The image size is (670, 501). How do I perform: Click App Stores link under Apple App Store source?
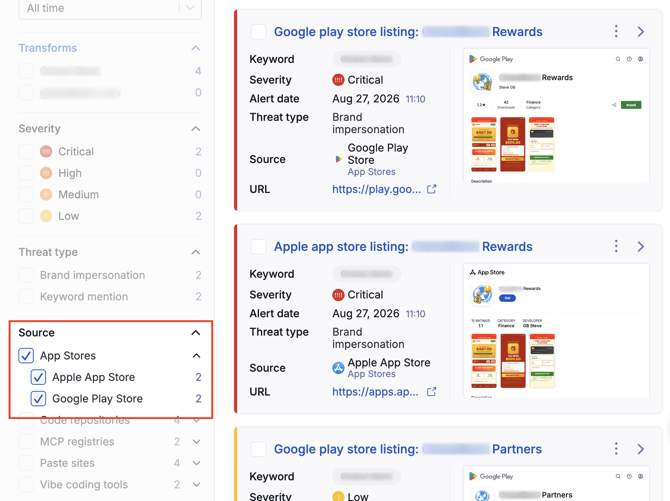[x=371, y=374]
